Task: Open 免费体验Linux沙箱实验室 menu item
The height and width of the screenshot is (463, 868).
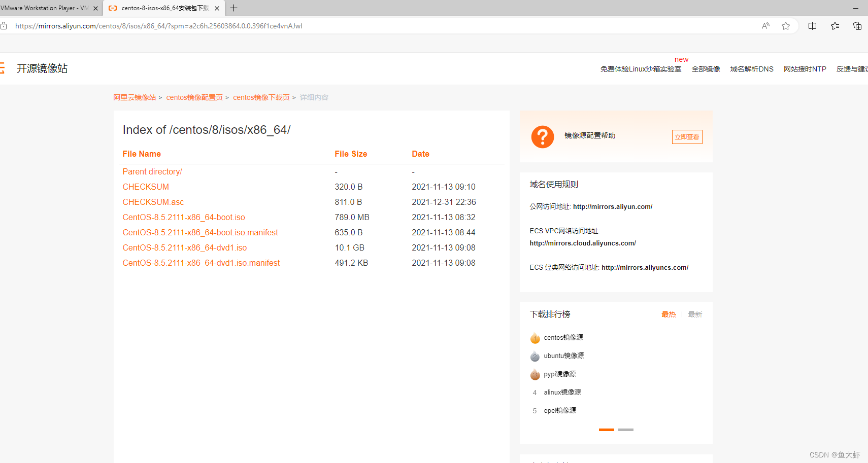Action: pyautogui.click(x=641, y=69)
